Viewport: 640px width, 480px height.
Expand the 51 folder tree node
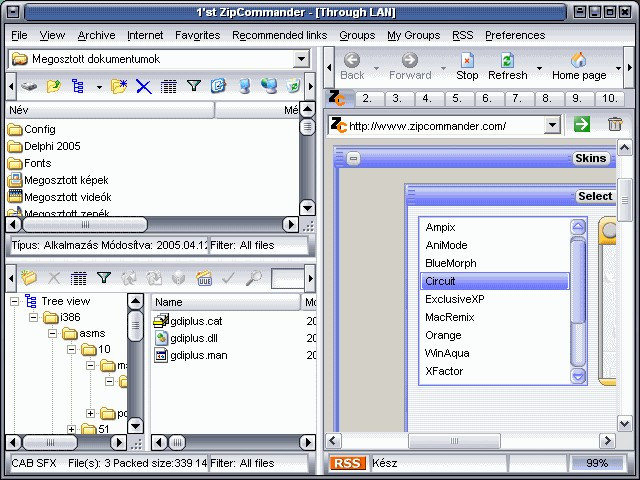[71, 429]
